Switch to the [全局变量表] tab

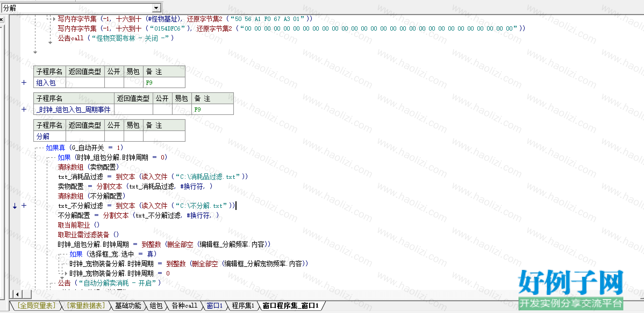tap(36, 305)
